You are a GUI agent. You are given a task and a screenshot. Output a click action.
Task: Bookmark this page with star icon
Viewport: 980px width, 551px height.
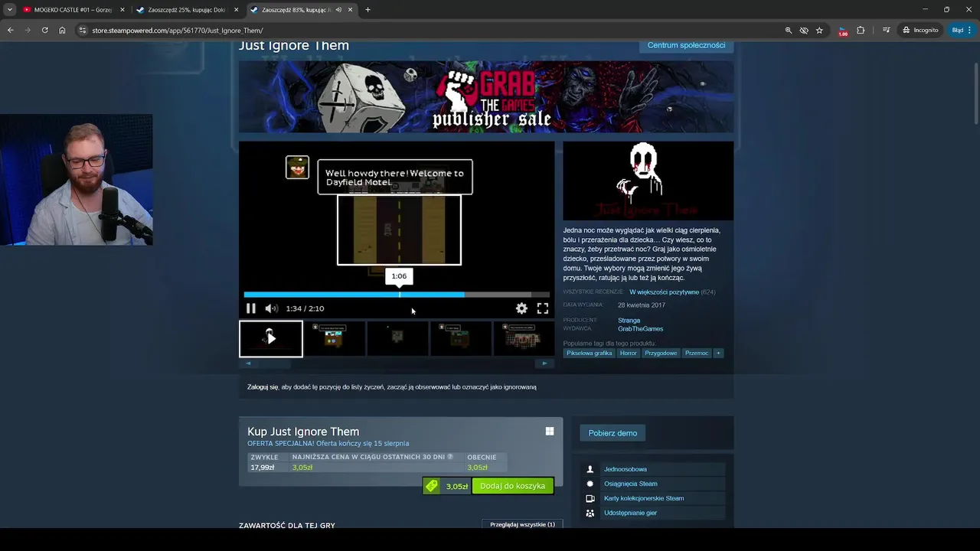[819, 30]
